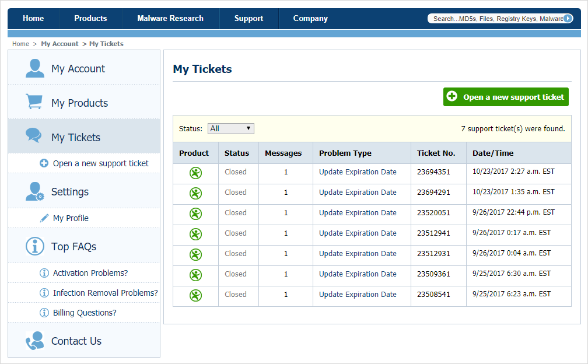Click the Home breadcrumb link
588x364 pixels.
(x=20, y=44)
